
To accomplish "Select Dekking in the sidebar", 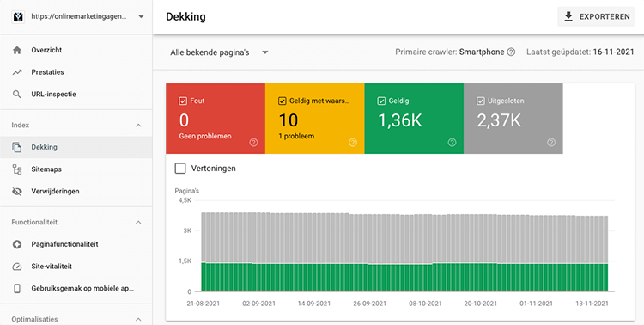I will [76, 147].
